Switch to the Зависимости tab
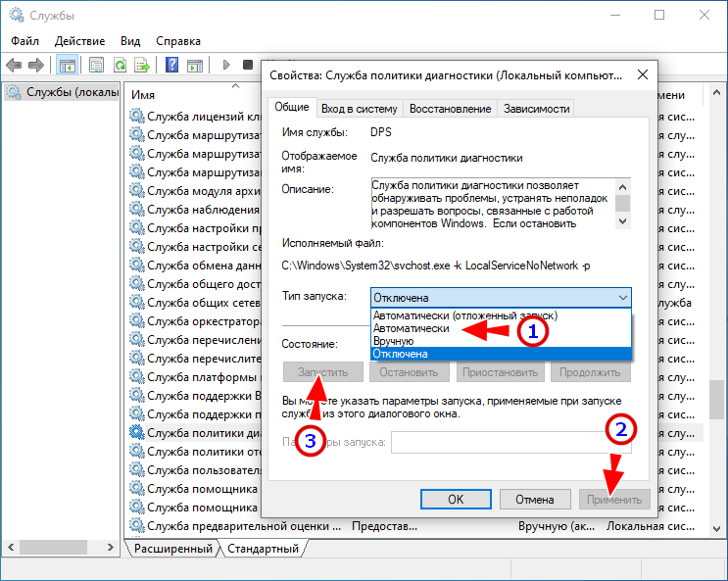The image size is (728, 581). (536, 109)
